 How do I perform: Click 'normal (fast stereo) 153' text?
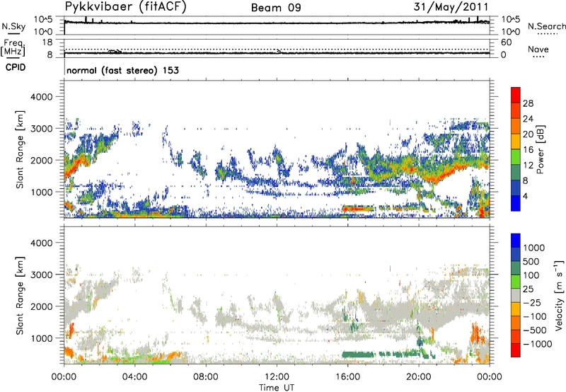[122, 70]
